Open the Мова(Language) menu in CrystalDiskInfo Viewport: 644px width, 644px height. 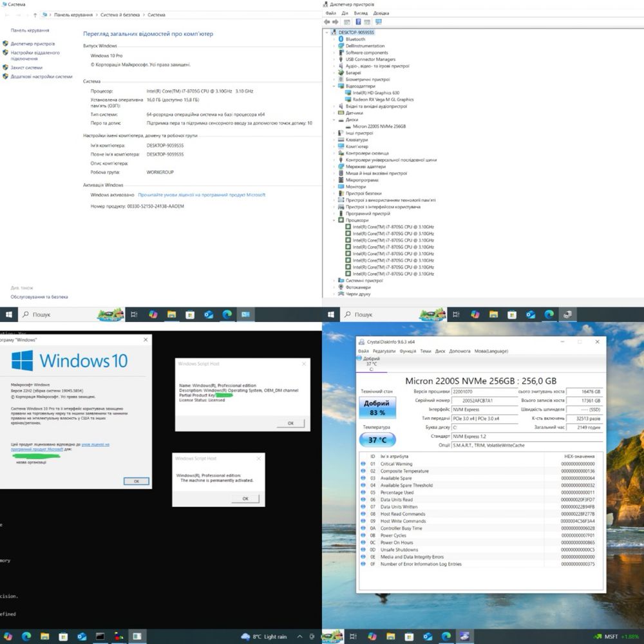coord(491,351)
